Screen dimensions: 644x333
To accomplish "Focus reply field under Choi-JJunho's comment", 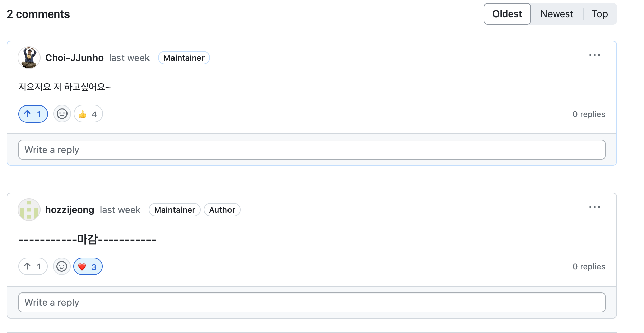I will point(312,150).
